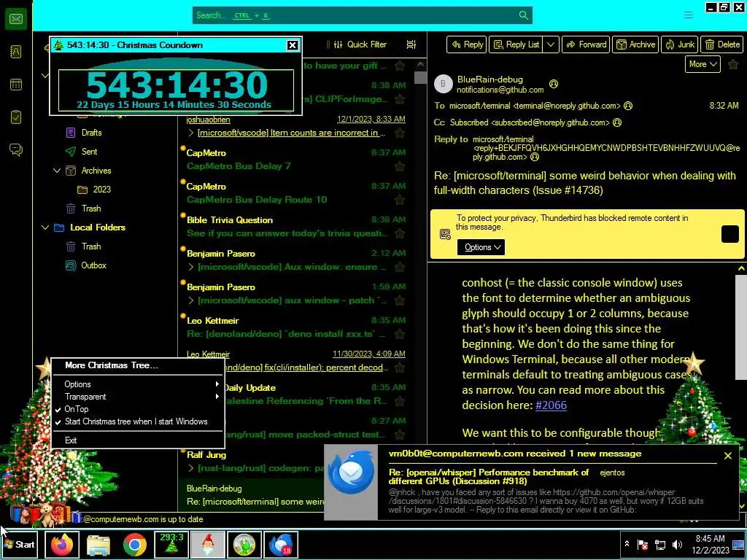Open the Outbox folder
Screen dimensions: 747x560
(x=93, y=265)
